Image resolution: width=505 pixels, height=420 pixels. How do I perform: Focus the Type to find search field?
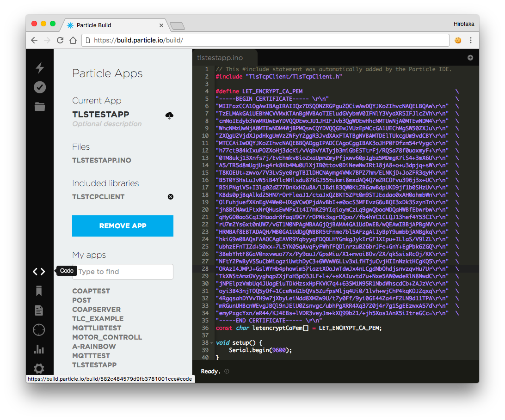(123, 272)
